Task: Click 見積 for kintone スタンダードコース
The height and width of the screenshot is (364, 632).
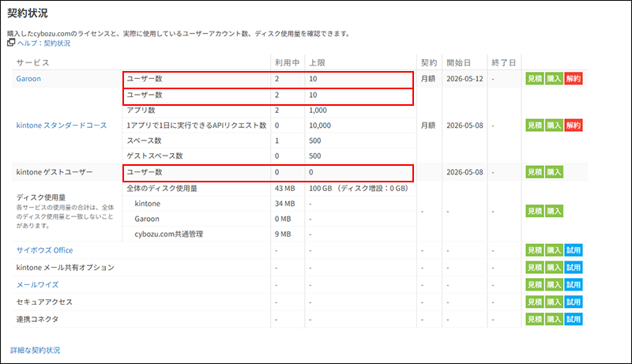Action: point(535,126)
